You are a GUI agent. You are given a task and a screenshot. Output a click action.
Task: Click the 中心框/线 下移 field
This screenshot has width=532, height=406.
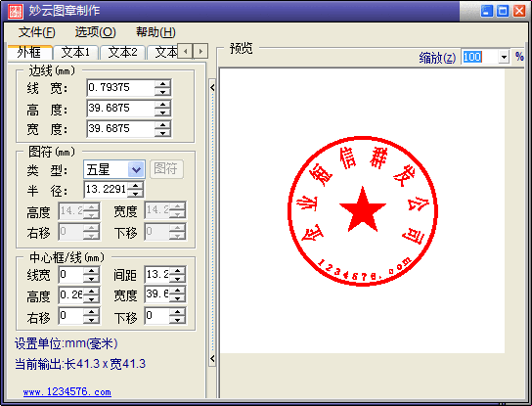157,316
